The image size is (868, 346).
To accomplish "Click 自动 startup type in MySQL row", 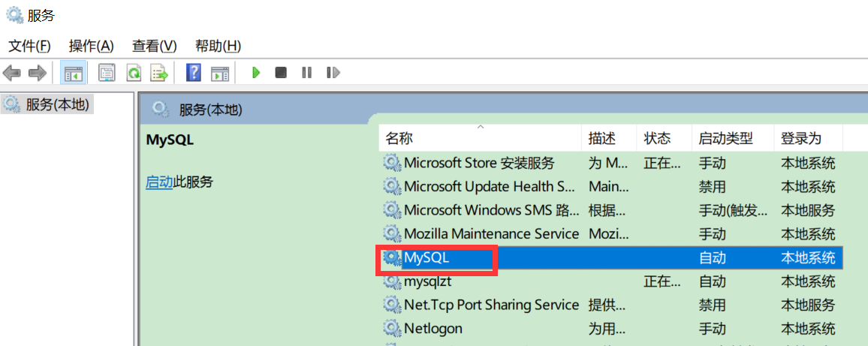I will point(712,257).
